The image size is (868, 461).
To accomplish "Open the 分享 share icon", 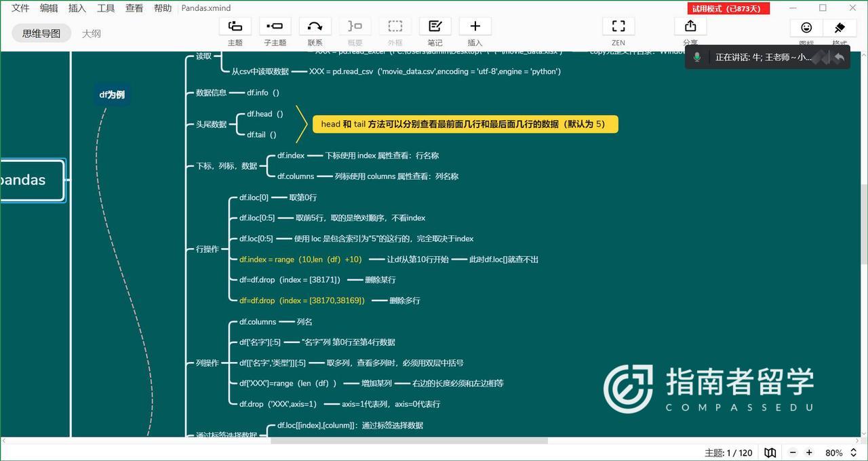I will tap(690, 26).
